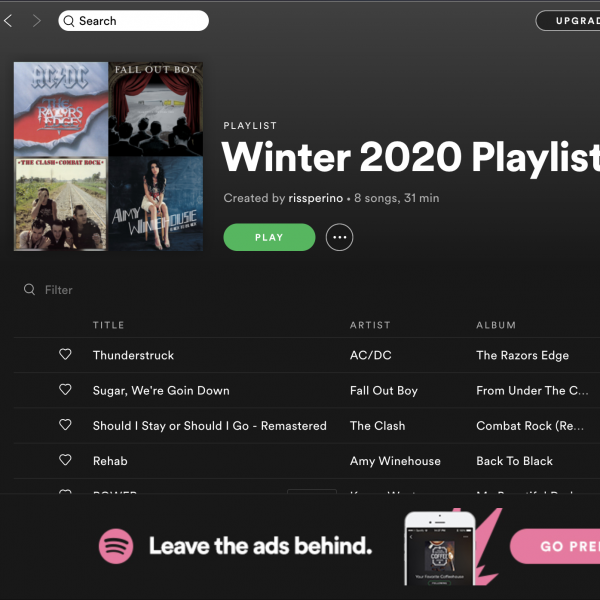The image size is (600, 600).
Task: Click Fall Out Boy cover thumbnail
Action: pos(156,109)
